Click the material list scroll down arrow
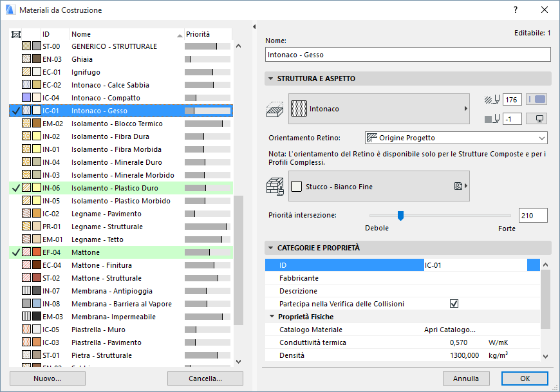Image resolution: width=560 pixels, height=392 pixels. point(239,362)
